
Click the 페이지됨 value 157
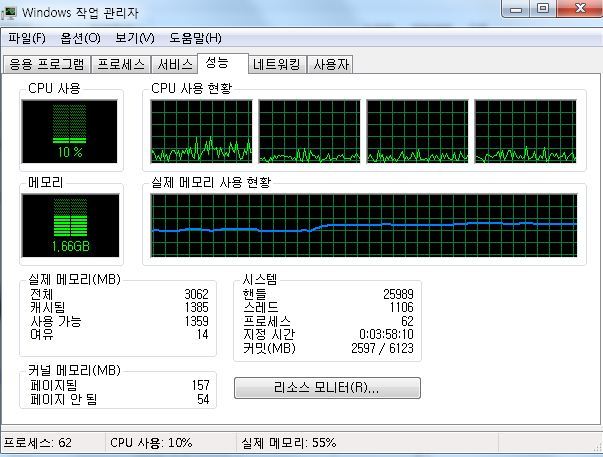point(201,385)
